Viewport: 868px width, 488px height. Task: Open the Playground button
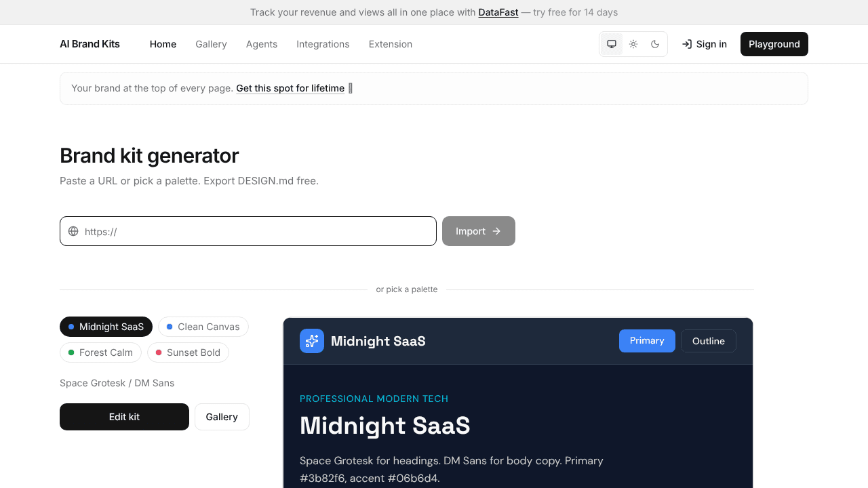click(774, 44)
